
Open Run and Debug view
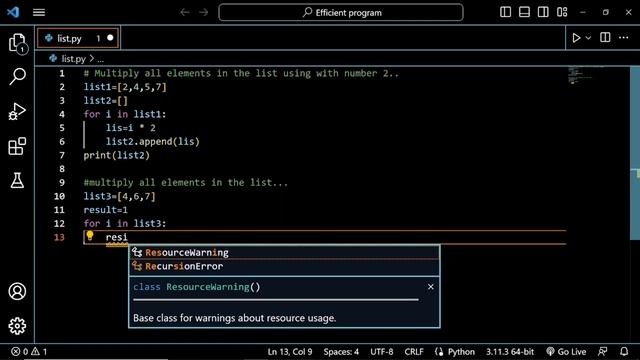[x=17, y=111]
